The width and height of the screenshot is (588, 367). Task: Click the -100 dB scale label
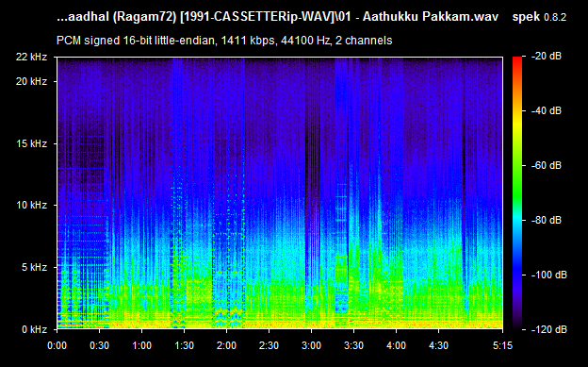click(549, 275)
